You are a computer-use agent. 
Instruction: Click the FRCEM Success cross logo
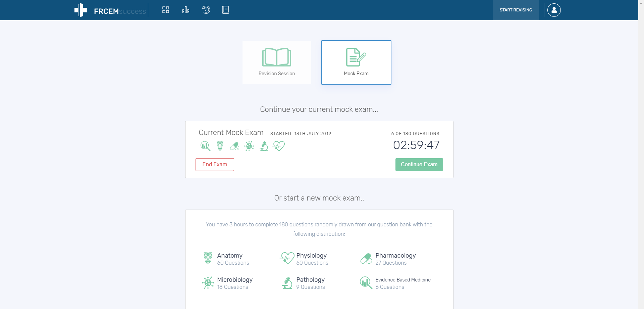[80, 10]
